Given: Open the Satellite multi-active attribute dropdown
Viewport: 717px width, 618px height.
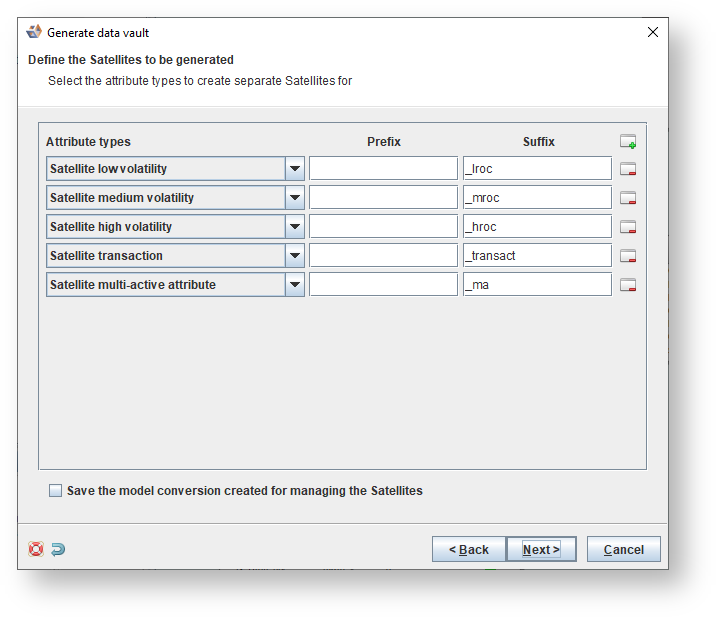Looking at the screenshot, I should click(x=295, y=285).
